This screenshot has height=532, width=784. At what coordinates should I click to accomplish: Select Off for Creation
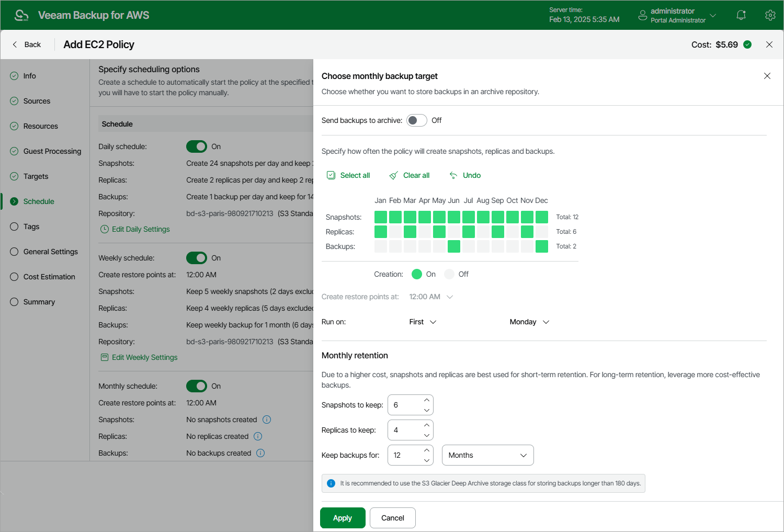click(x=449, y=274)
